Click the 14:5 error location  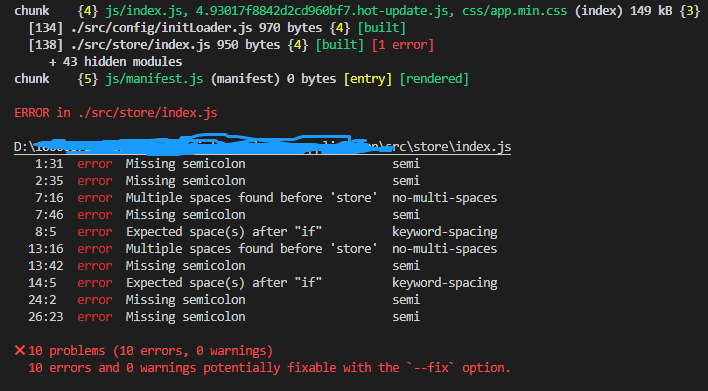pos(42,283)
